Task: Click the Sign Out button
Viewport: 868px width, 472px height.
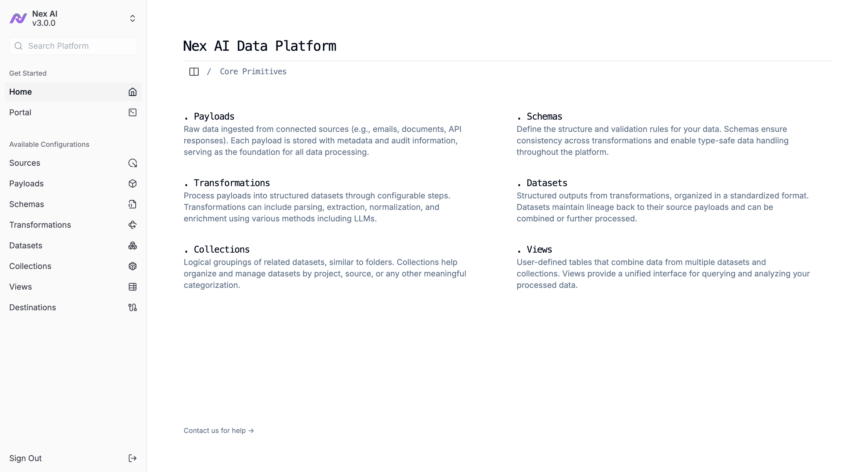Action: tap(26, 458)
